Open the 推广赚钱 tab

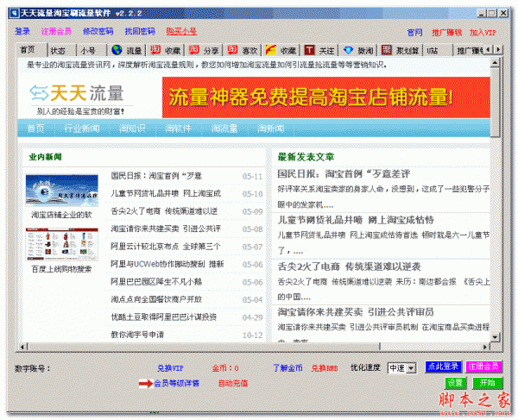click(470, 51)
